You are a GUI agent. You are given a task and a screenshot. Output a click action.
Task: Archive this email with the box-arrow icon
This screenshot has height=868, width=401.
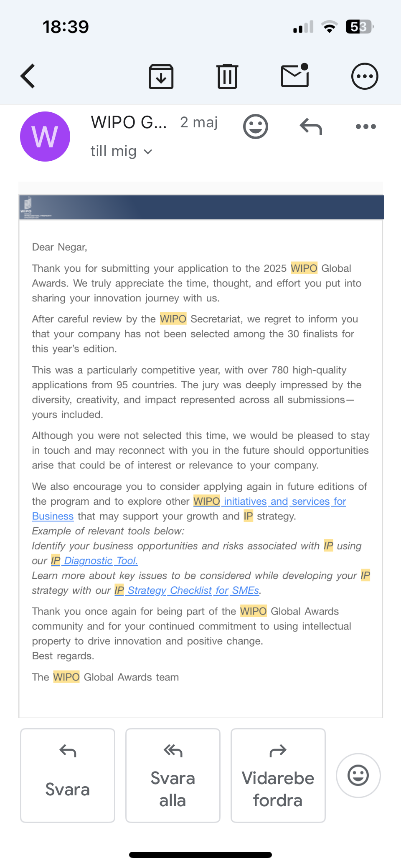pyautogui.click(x=161, y=76)
